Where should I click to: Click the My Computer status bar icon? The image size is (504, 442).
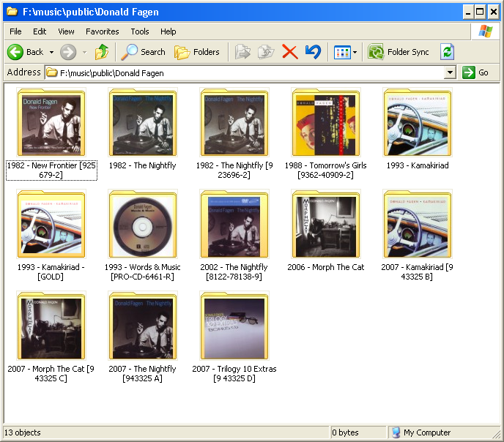coord(396,432)
